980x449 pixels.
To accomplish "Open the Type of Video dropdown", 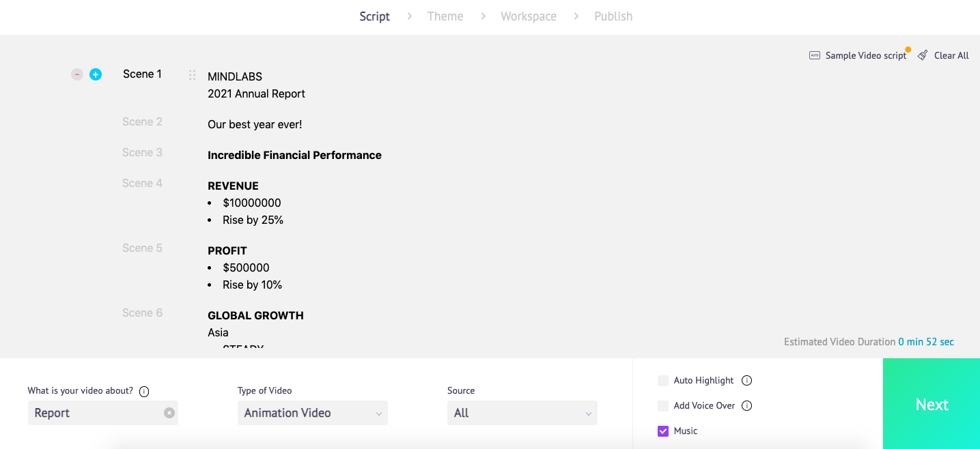I will [x=313, y=413].
